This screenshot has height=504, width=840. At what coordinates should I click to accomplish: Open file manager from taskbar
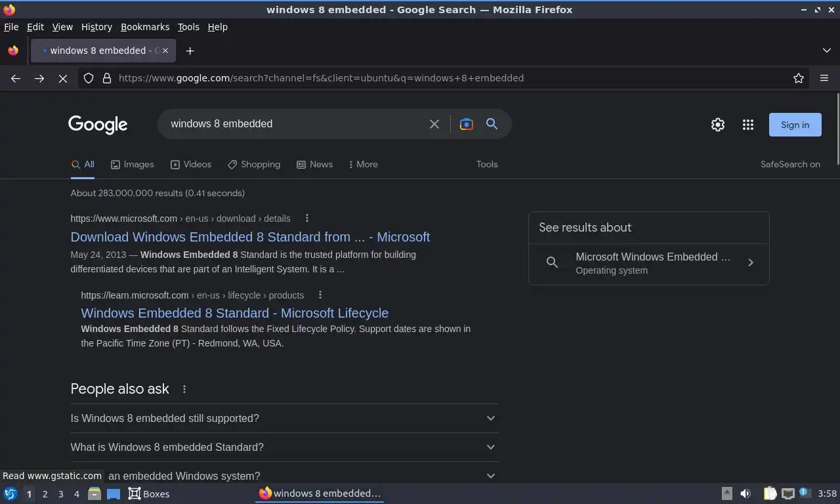pyautogui.click(x=94, y=493)
